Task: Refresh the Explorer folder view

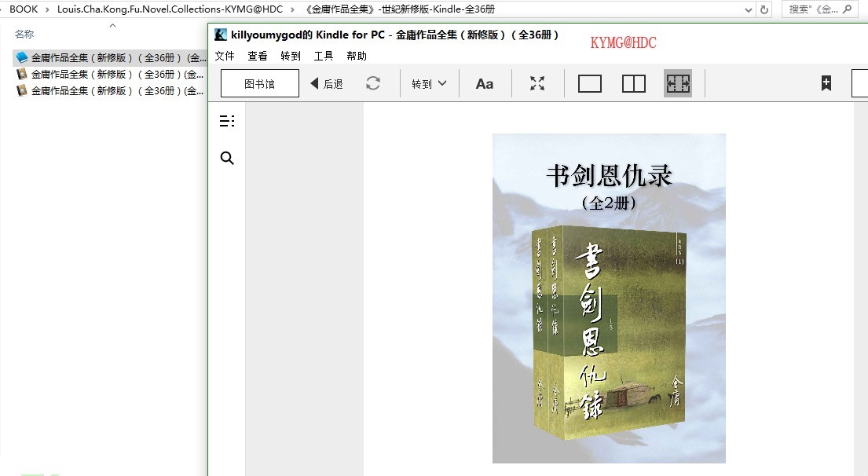Action: pos(764,9)
